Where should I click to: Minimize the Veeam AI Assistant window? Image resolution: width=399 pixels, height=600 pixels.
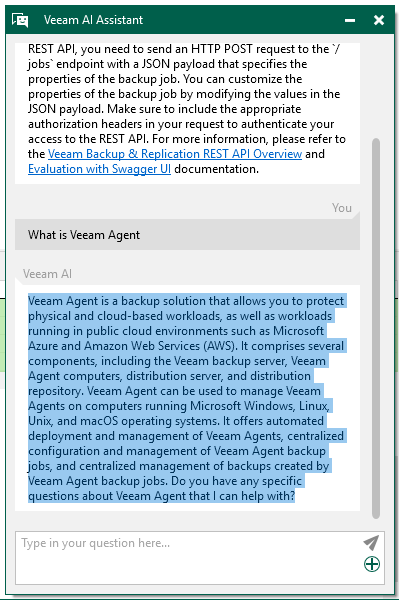click(x=350, y=20)
